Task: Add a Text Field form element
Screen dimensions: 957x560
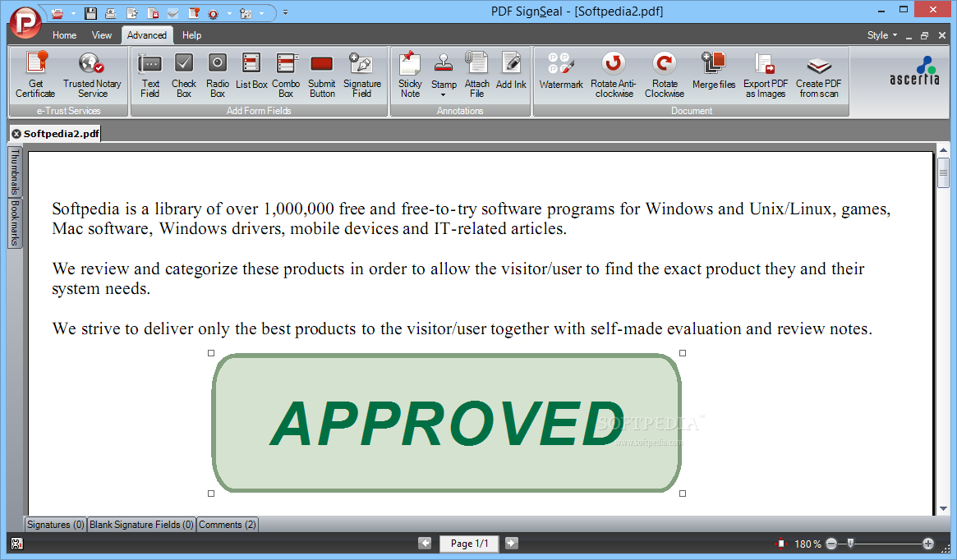Action: [150, 75]
